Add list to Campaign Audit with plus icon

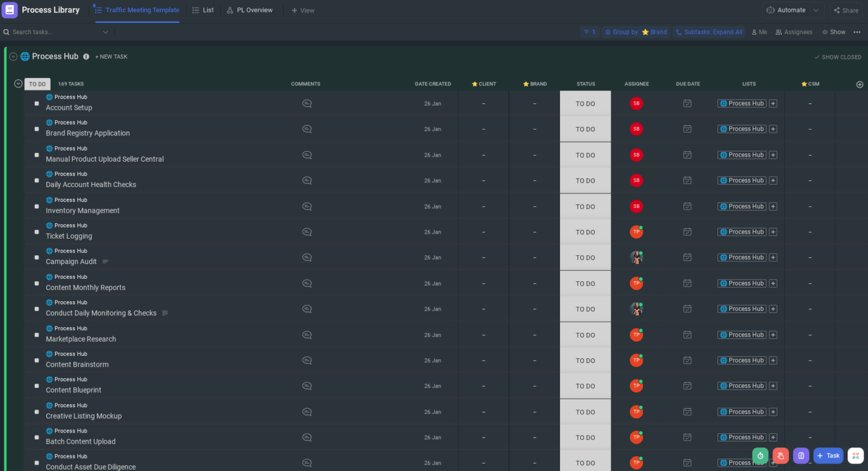[x=773, y=257]
